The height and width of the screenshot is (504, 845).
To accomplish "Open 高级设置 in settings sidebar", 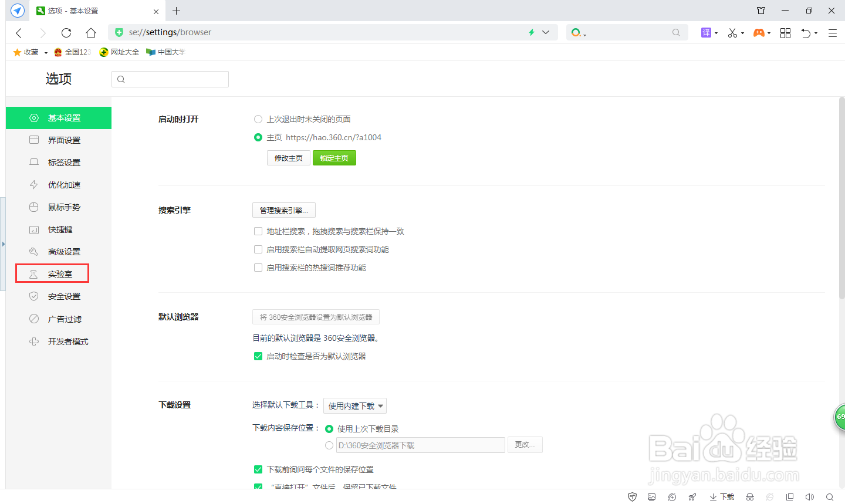I will [59, 252].
